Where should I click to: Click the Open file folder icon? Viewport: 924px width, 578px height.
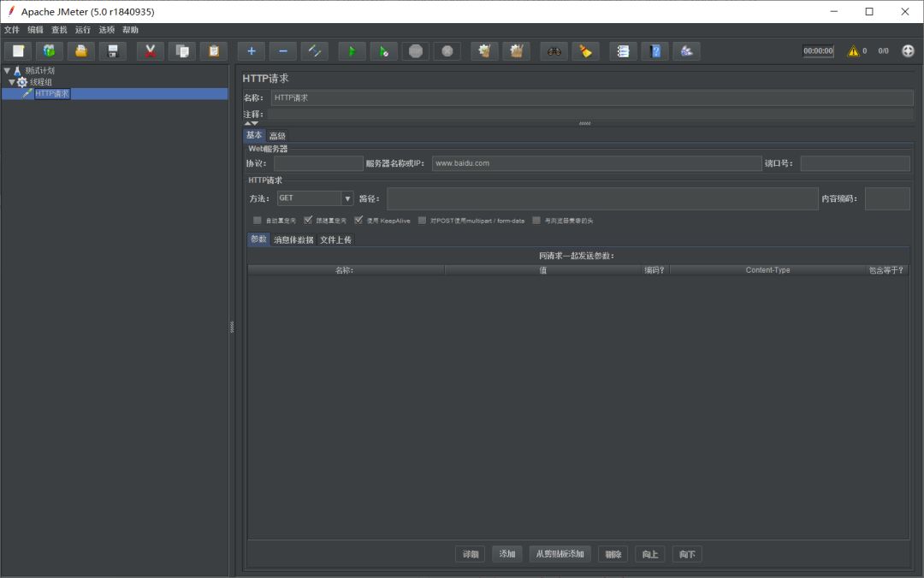pos(81,51)
